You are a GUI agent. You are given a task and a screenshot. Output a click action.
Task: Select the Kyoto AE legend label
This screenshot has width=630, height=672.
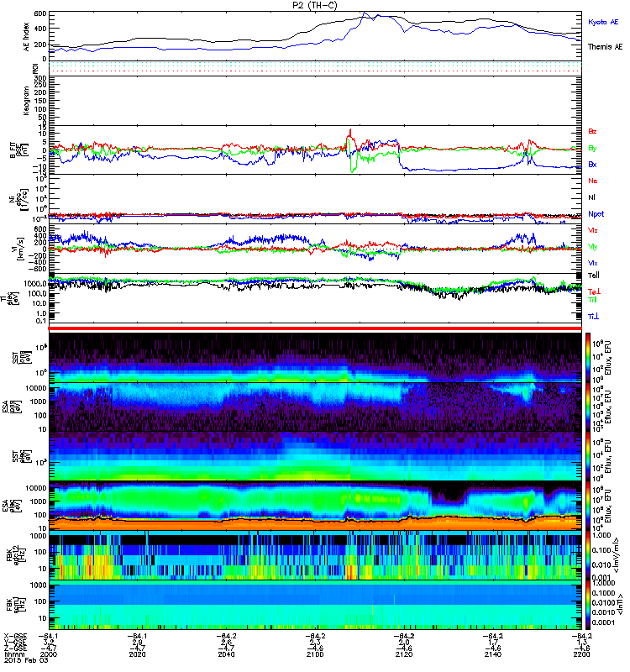coord(603,22)
